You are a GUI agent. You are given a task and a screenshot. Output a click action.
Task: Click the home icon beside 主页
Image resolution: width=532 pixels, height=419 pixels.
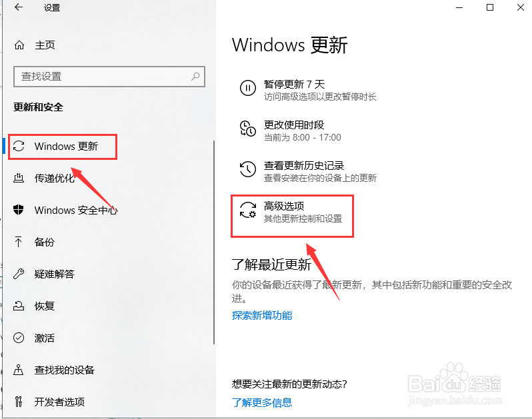coord(19,45)
